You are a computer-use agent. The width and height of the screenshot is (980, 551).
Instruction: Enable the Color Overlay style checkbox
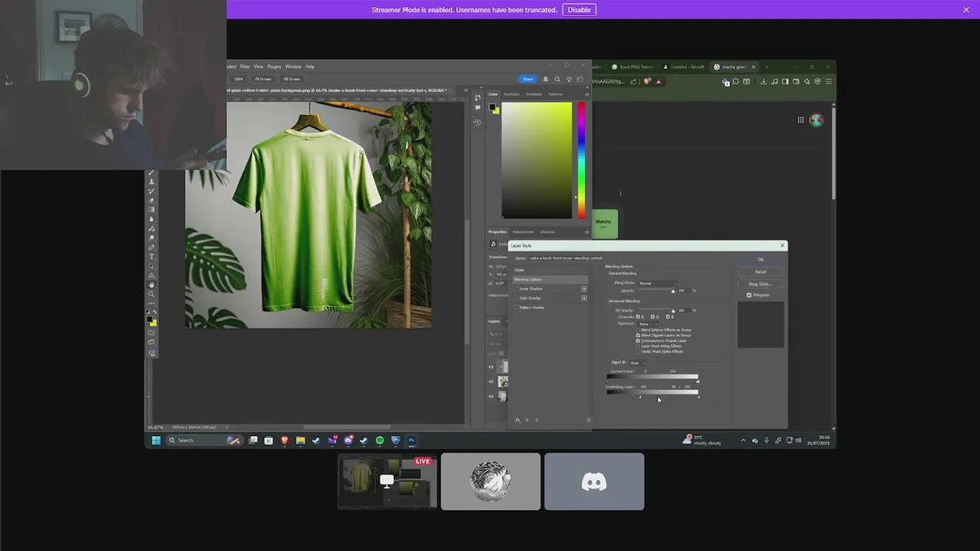tap(516, 298)
